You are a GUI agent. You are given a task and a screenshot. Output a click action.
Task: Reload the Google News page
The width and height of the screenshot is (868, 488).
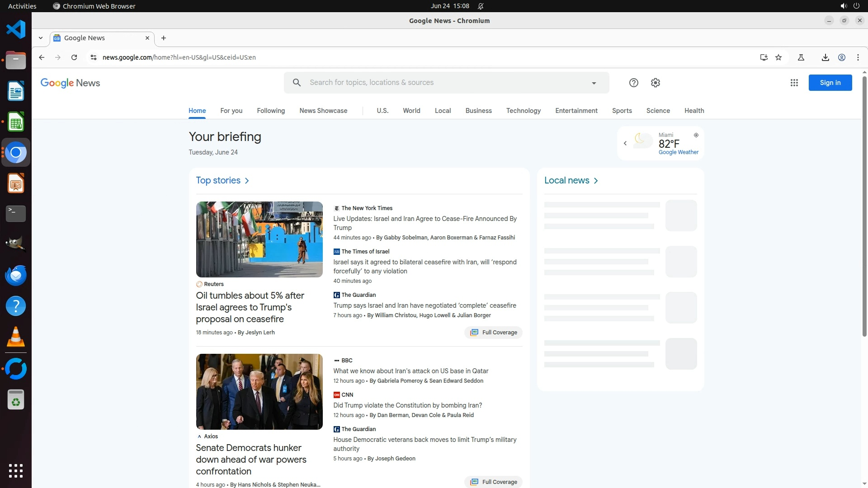pos(74,57)
